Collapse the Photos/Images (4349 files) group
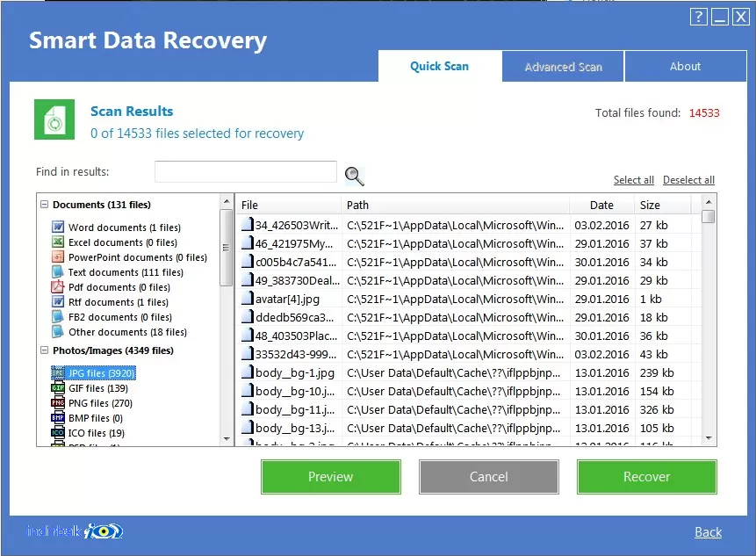This screenshot has height=556, width=756. coord(45,350)
